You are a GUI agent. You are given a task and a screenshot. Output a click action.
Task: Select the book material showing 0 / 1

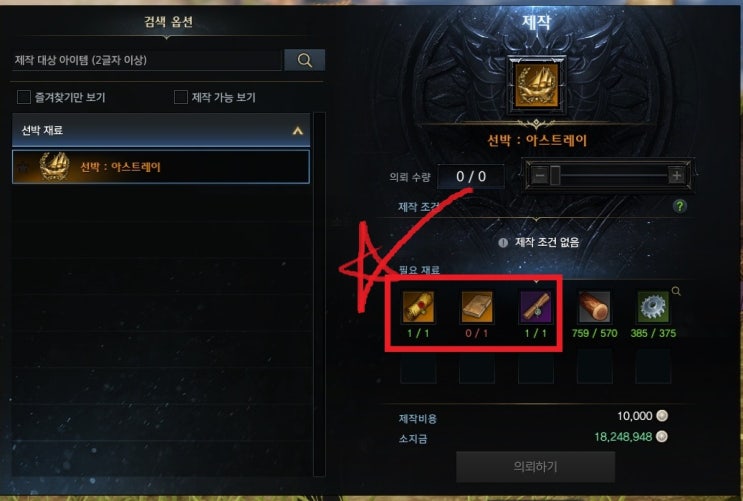point(477,307)
